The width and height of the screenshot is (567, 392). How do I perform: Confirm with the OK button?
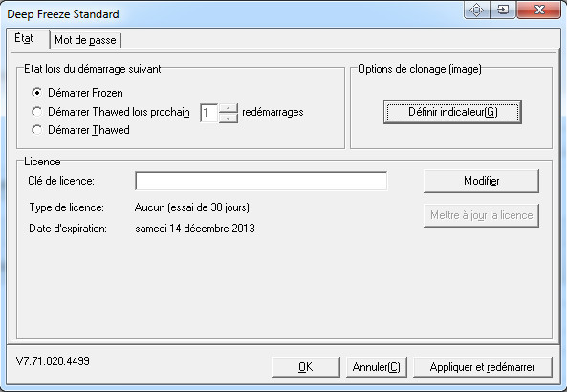306,367
